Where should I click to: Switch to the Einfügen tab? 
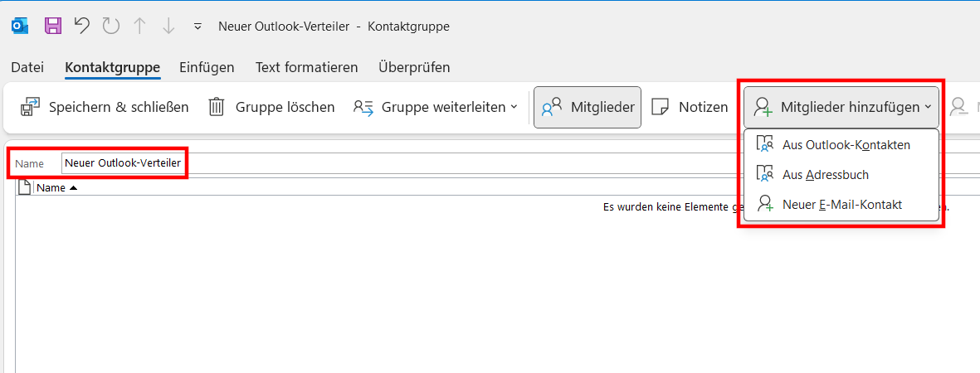(x=207, y=67)
